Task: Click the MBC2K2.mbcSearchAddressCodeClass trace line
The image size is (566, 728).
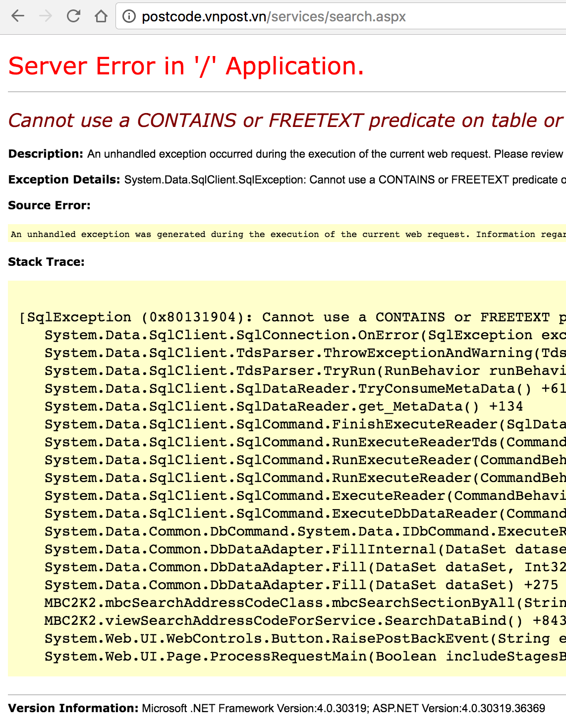Action: point(304,603)
